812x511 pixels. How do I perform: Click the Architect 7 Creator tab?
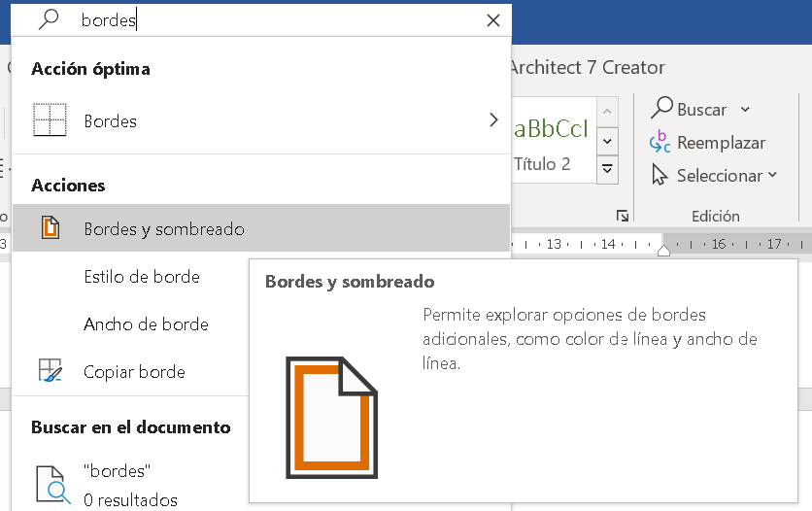(x=587, y=67)
